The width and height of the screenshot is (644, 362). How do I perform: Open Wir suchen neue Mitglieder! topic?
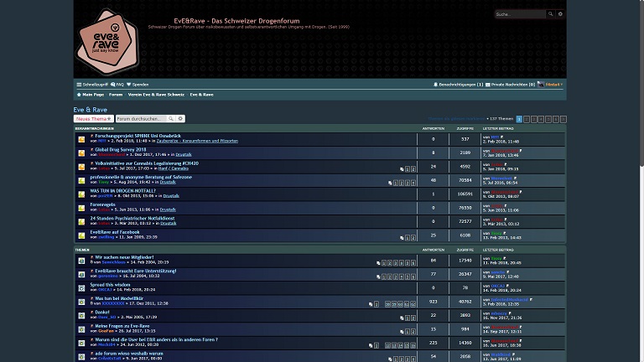pyautogui.click(x=124, y=257)
